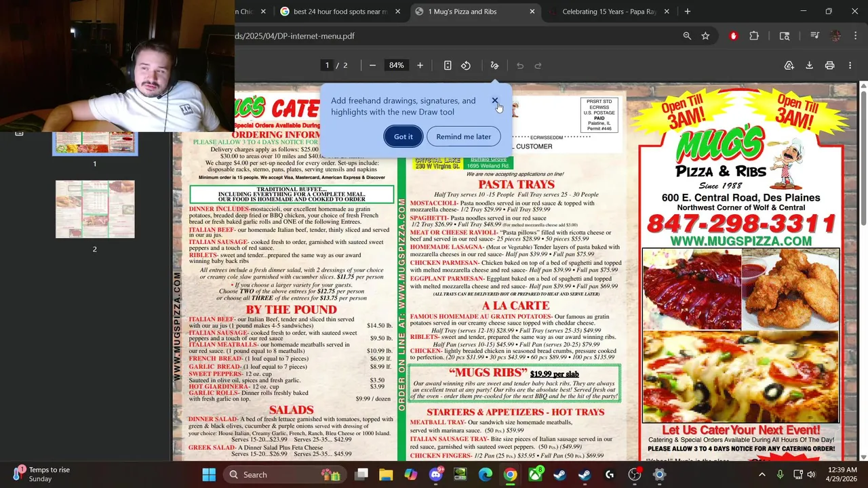Zoom in the PDF with plus button
The image size is (868, 488).
coord(420,65)
